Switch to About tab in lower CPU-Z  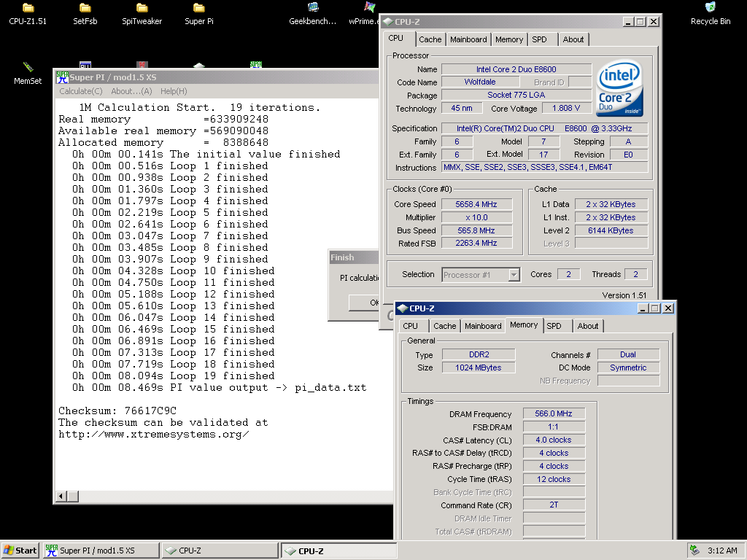pyautogui.click(x=588, y=326)
